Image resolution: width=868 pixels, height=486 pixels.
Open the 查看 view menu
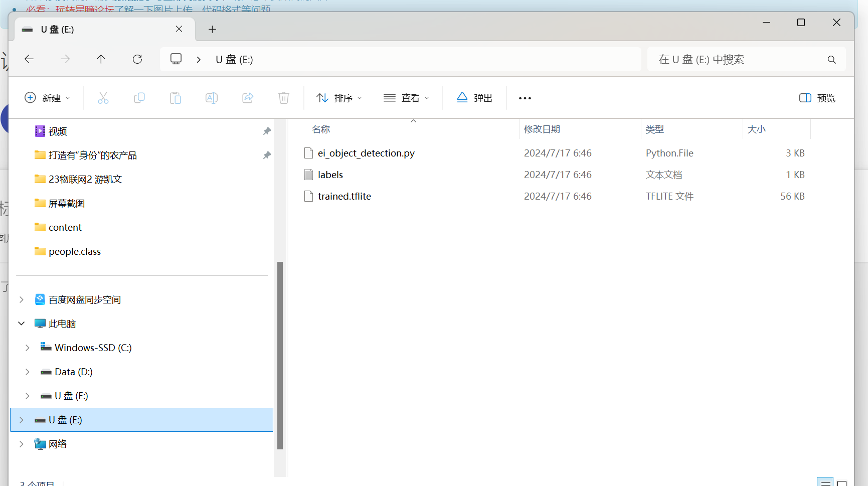(407, 98)
